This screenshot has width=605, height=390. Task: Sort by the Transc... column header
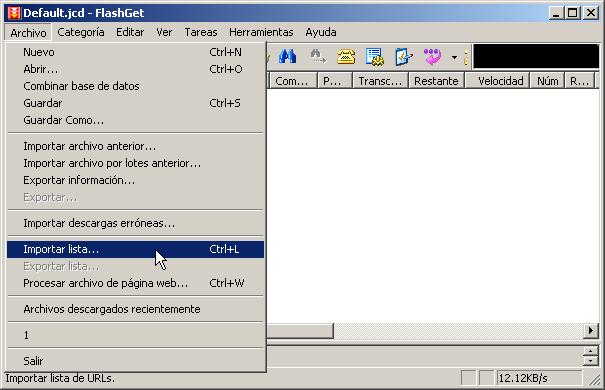coord(380,81)
